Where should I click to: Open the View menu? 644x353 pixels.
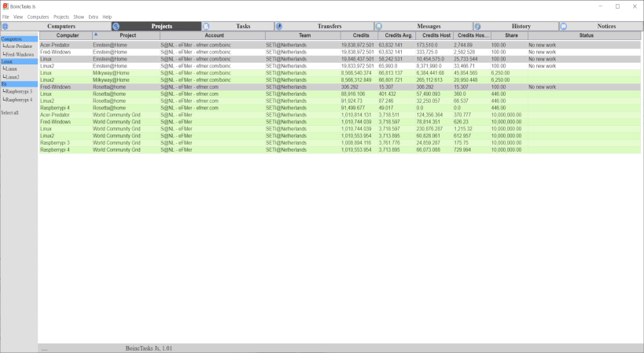pos(18,17)
